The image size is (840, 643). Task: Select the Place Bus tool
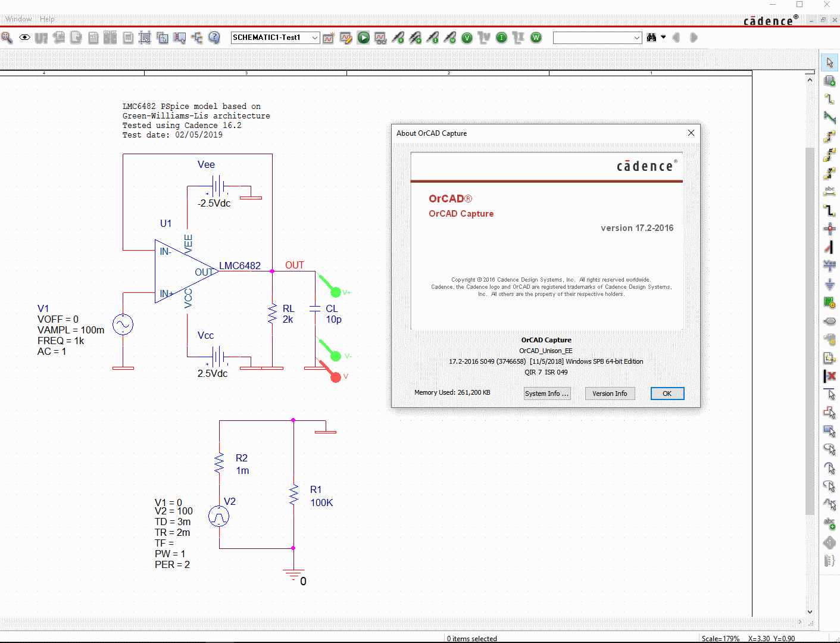[830, 210]
